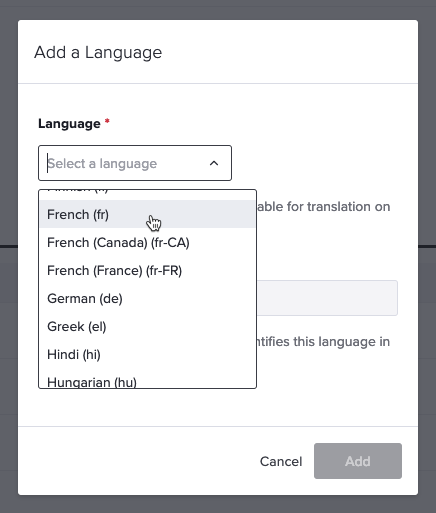Choose Greek (el) in the dropdown
This screenshot has width=436, height=513.
[x=147, y=326]
